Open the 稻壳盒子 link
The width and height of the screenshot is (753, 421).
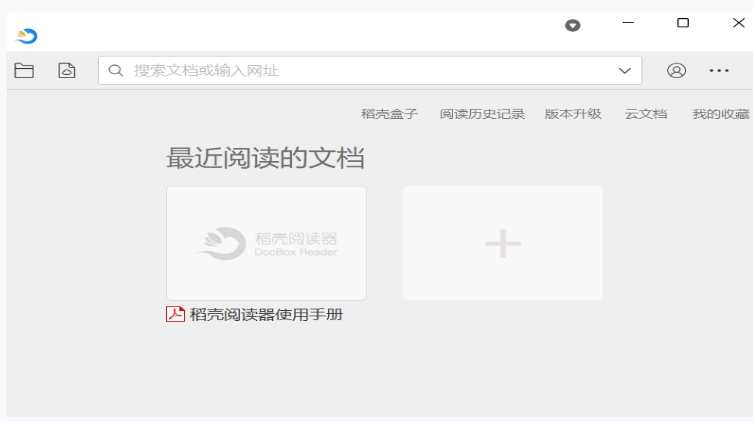[389, 114]
